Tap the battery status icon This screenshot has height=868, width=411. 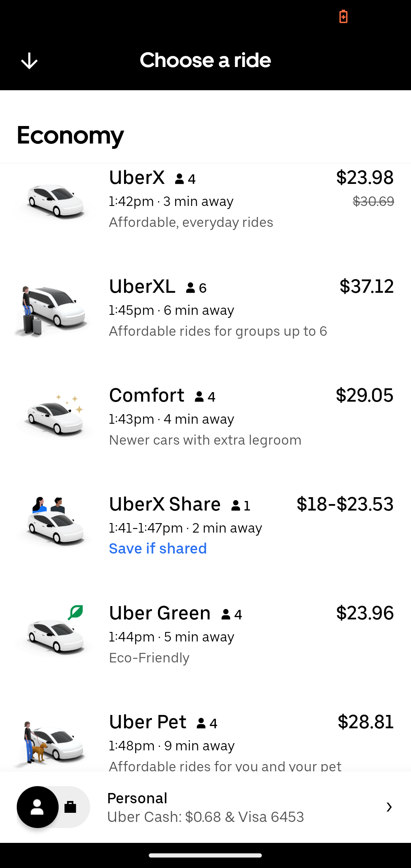343,17
